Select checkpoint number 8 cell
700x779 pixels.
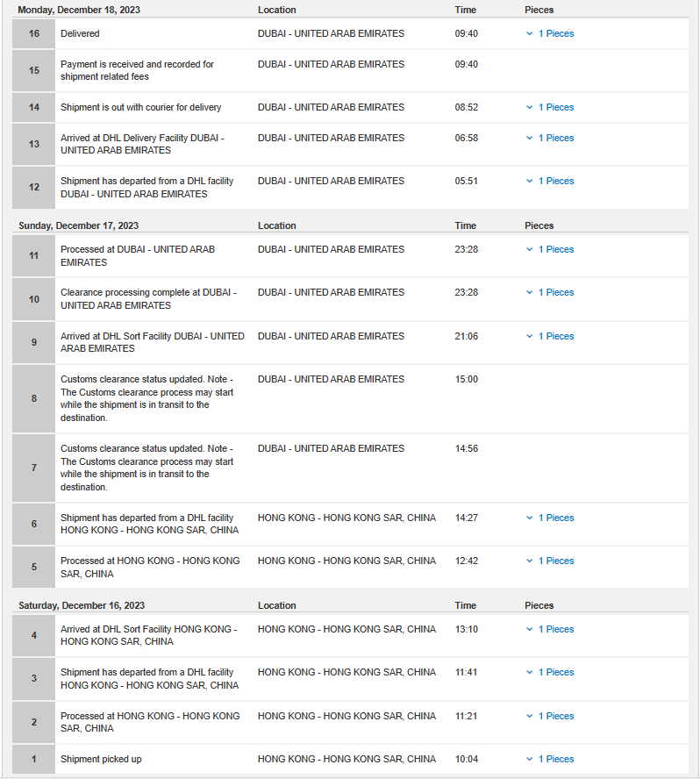(34, 398)
